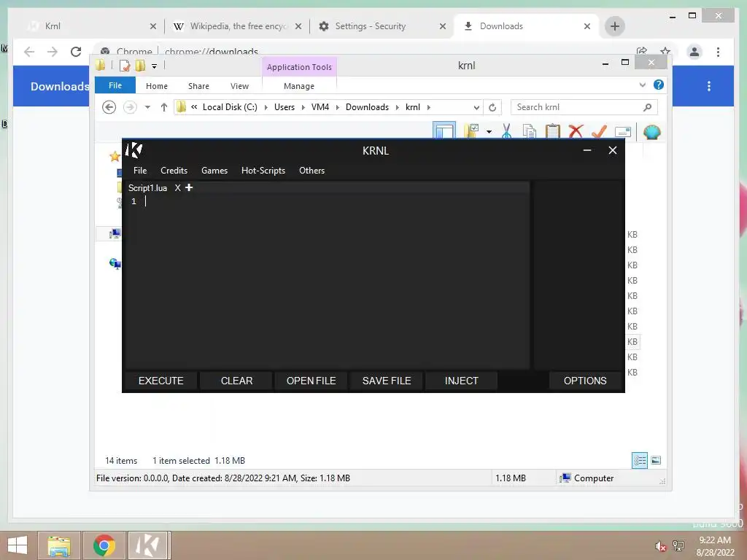Open the Chrome three-dot menu

[x=718, y=52]
